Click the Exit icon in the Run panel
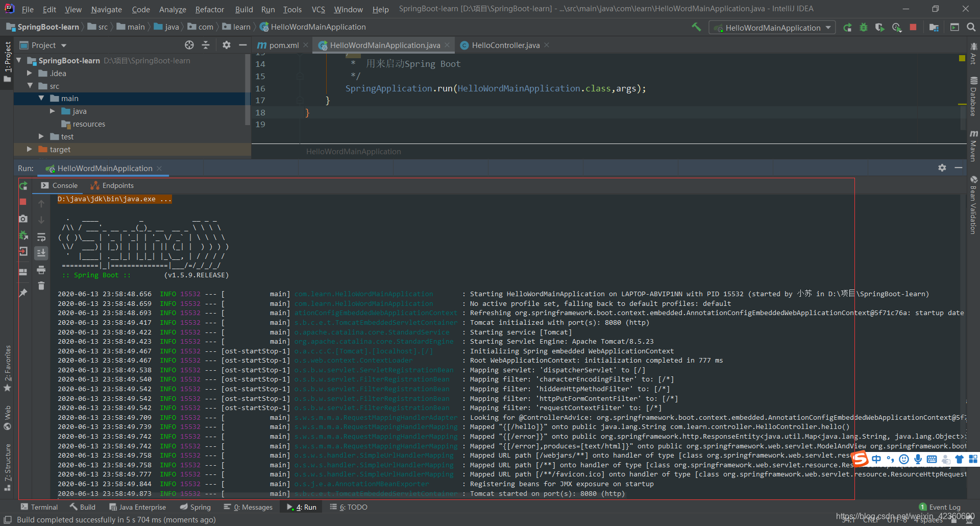980x526 pixels. (23, 251)
